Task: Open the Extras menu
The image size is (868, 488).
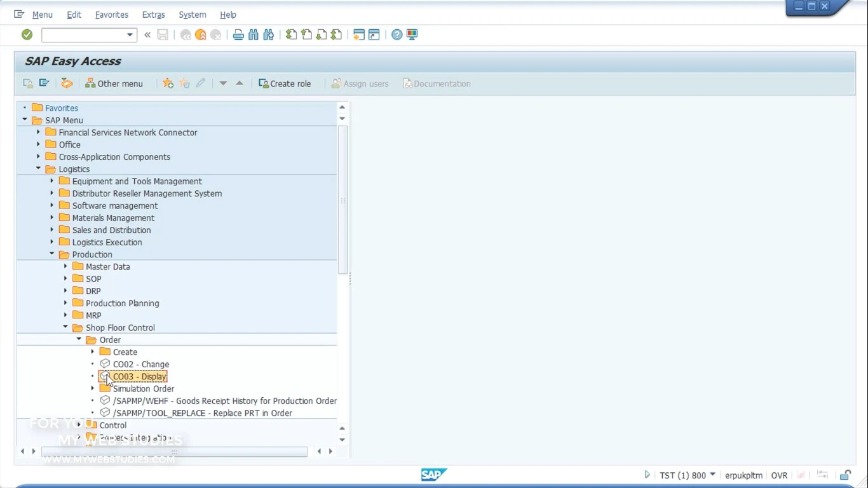Action: click(154, 15)
